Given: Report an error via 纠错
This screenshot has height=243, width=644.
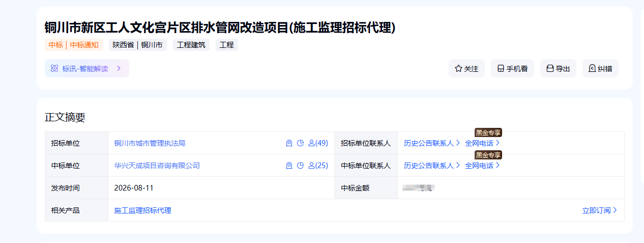Looking at the screenshot, I should (x=600, y=68).
